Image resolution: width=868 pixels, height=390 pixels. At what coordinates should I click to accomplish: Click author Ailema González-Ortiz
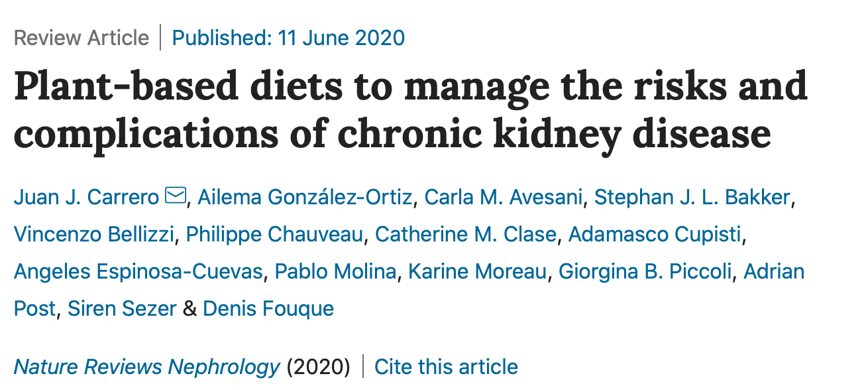[x=305, y=197]
